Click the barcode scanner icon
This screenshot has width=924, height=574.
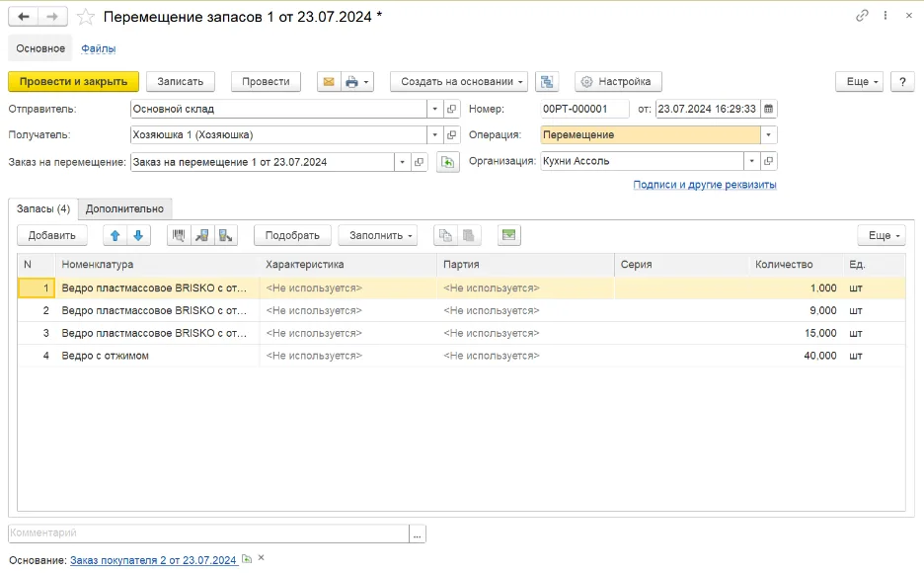179,235
